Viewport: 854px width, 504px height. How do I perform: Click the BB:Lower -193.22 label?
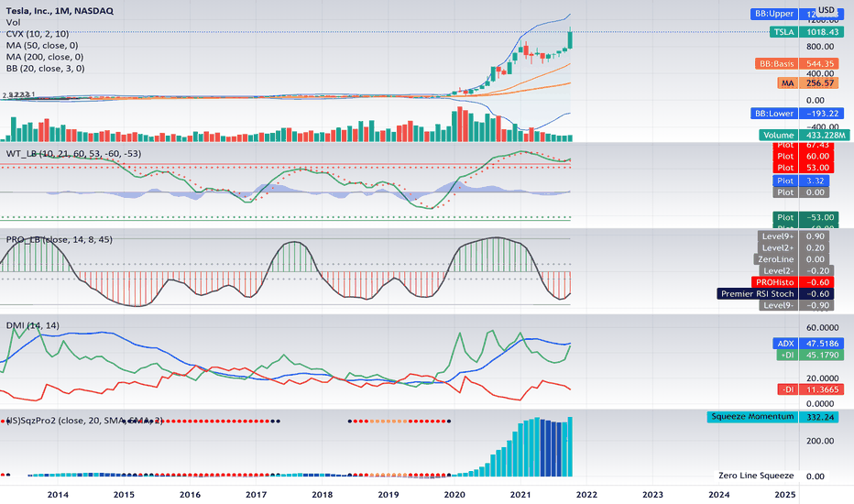point(797,114)
